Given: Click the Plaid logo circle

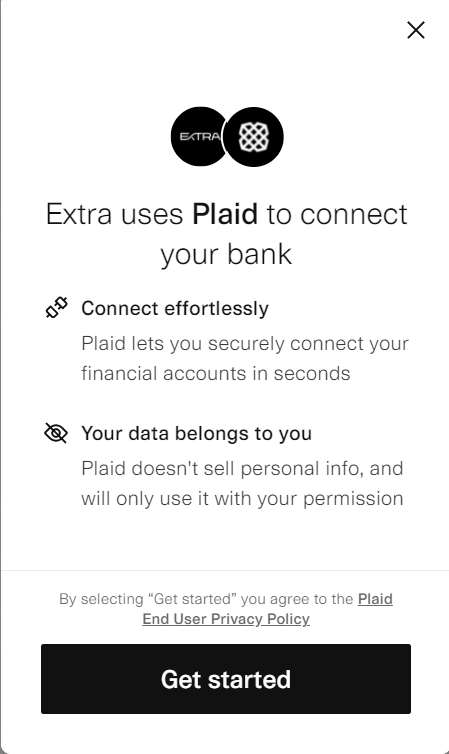Looking at the screenshot, I should [253, 137].
